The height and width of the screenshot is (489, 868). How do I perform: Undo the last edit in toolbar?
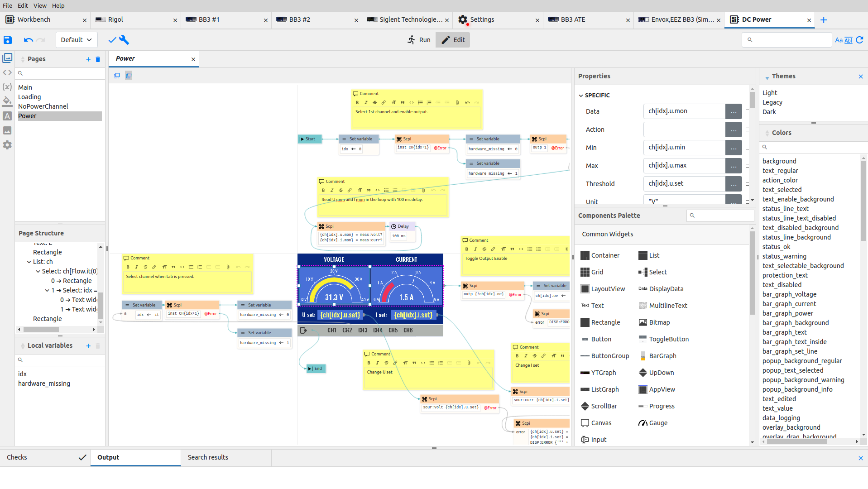click(28, 40)
